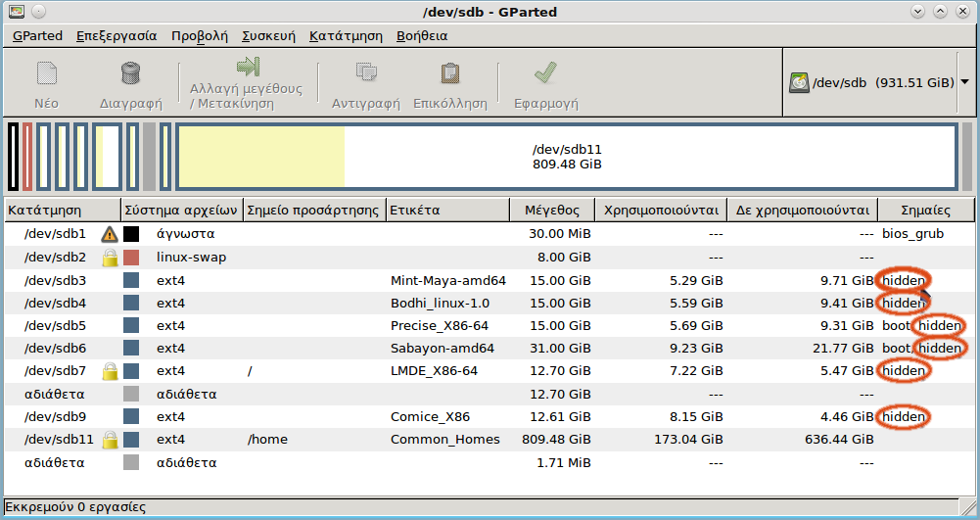Select the Sabayon-amd64 partition row
980x520 pixels.
(441, 348)
